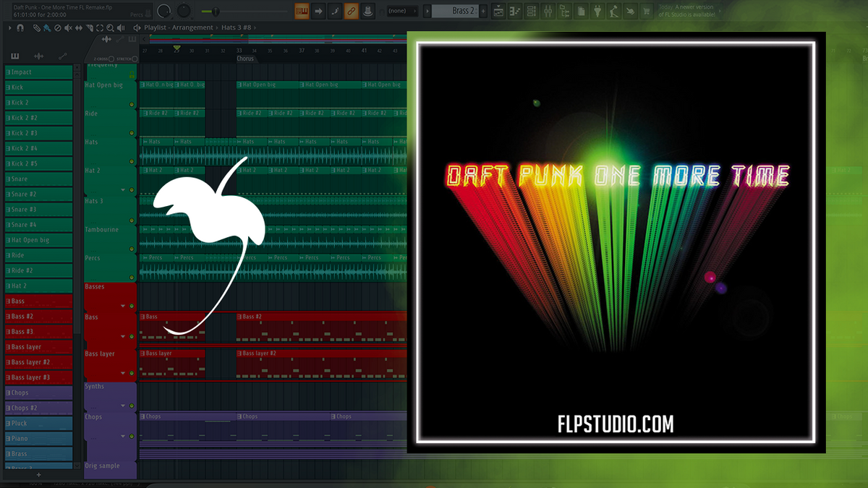Open the Channel rack from the toolbar

coord(532,11)
